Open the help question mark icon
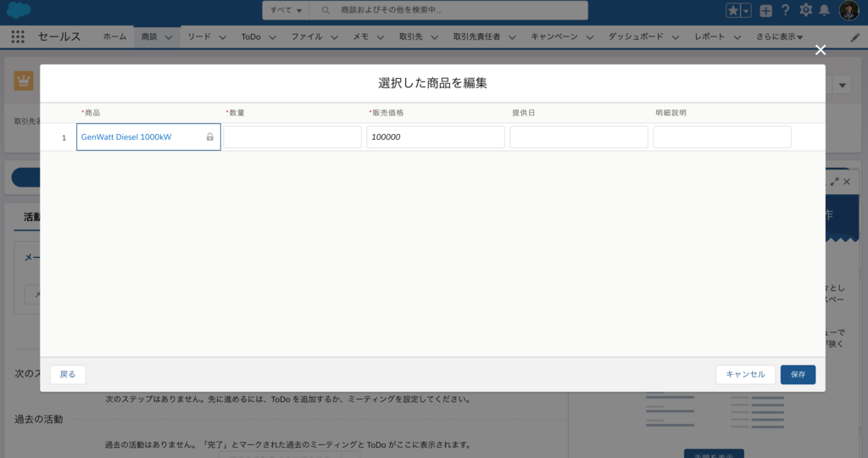Viewport: 868px width, 458px height. coord(785,10)
